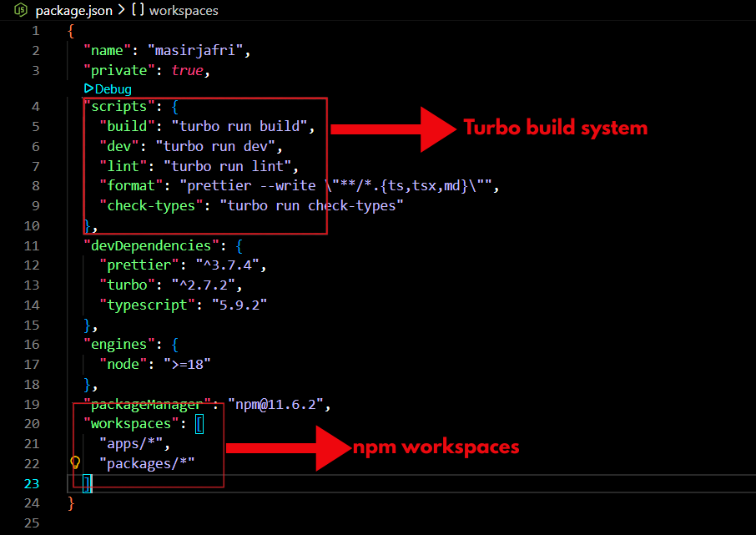Viewport: 756px width, 535px height.
Task: Click the array symbol icon in breadcrumb
Action: [x=138, y=10]
